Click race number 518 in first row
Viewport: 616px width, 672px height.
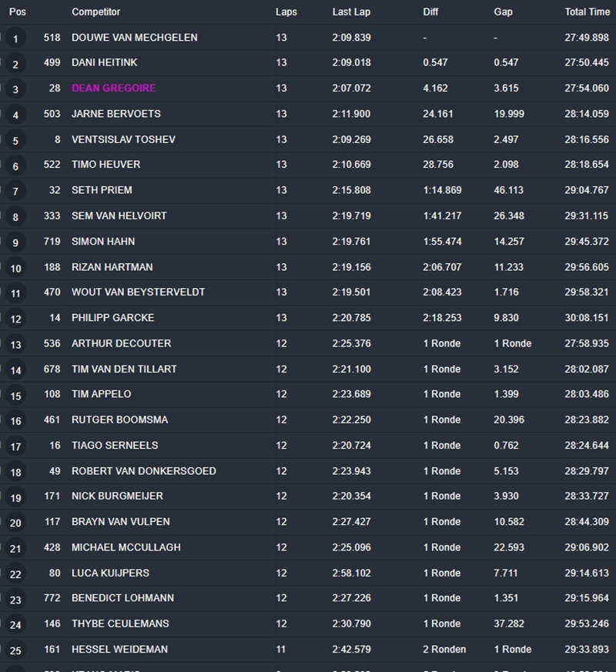click(x=52, y=38)
